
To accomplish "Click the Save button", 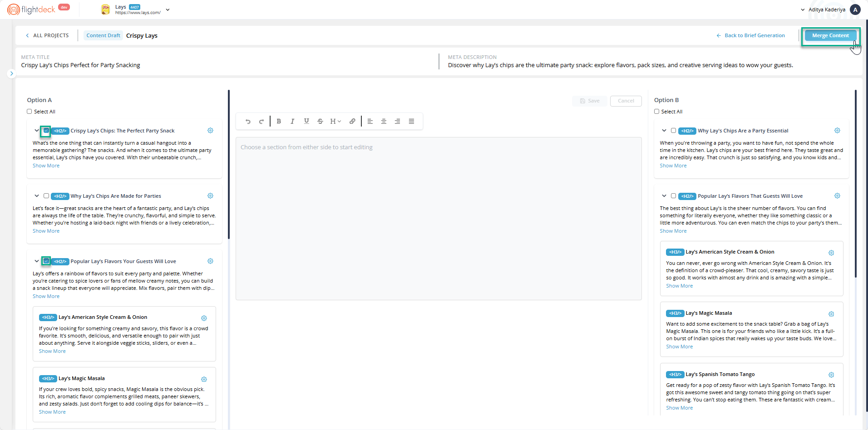I will coord(590,101).
